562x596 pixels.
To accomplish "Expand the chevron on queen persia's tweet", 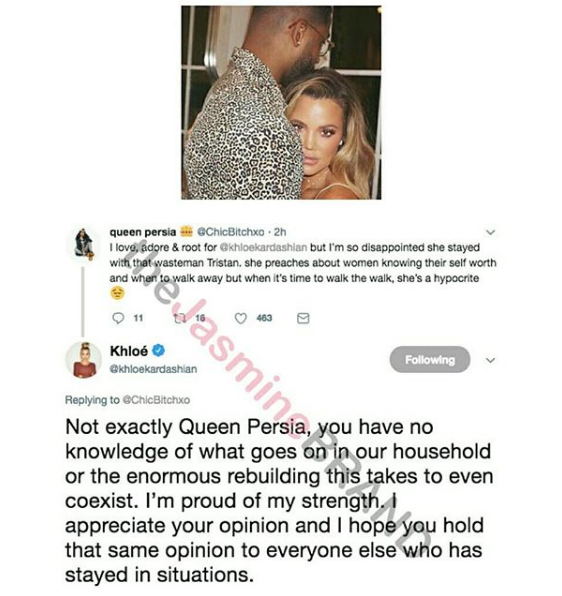I will coord(491,232).
